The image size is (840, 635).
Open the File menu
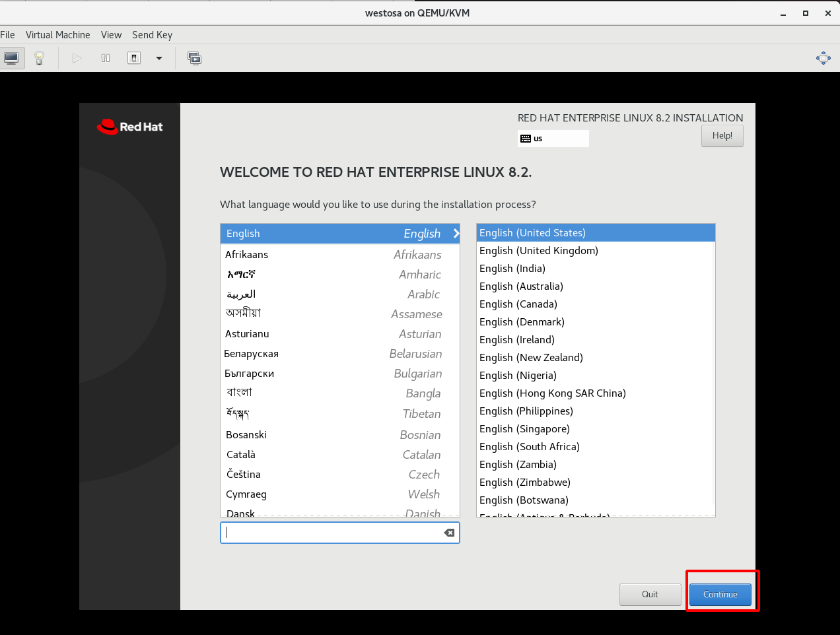pyautogui.click(x=7, y=35)
